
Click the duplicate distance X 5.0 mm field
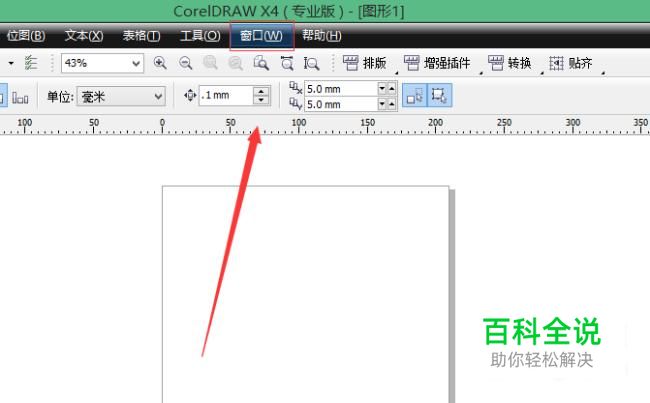pos(341,89)
